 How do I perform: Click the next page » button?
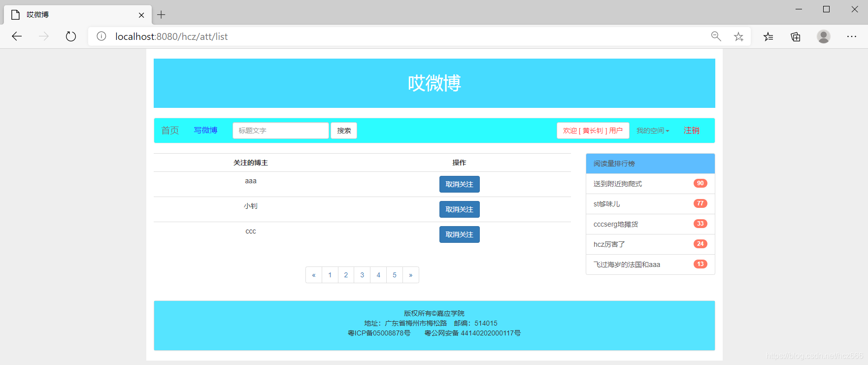[x=411, y=275]
